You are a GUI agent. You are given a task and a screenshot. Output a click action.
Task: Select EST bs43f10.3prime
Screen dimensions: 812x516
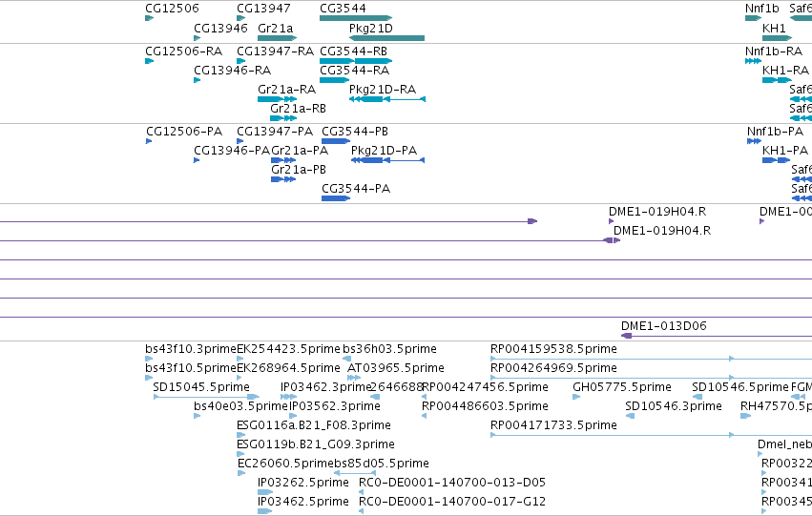pyautogui.click(x=149, y=359)
